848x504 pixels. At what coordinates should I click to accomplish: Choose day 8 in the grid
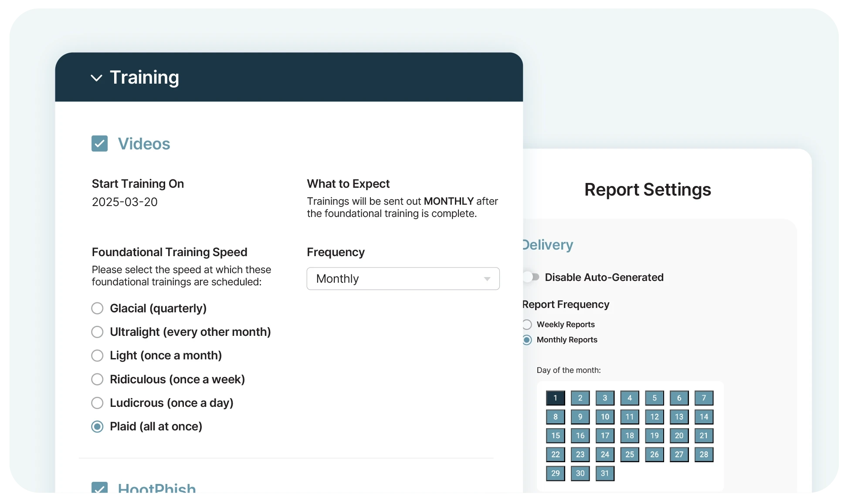tap(556, 417)
